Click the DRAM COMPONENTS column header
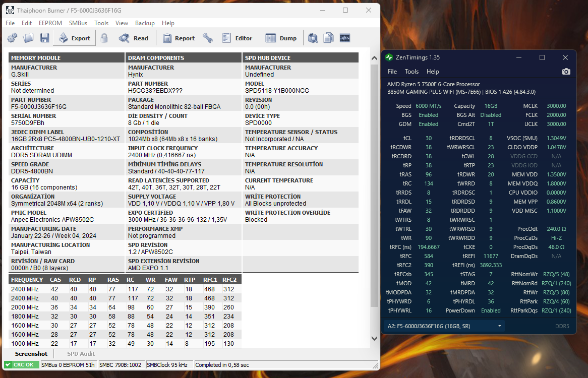Screen dimensions: 588x378 pyautogui.click(x=184, y=57)
